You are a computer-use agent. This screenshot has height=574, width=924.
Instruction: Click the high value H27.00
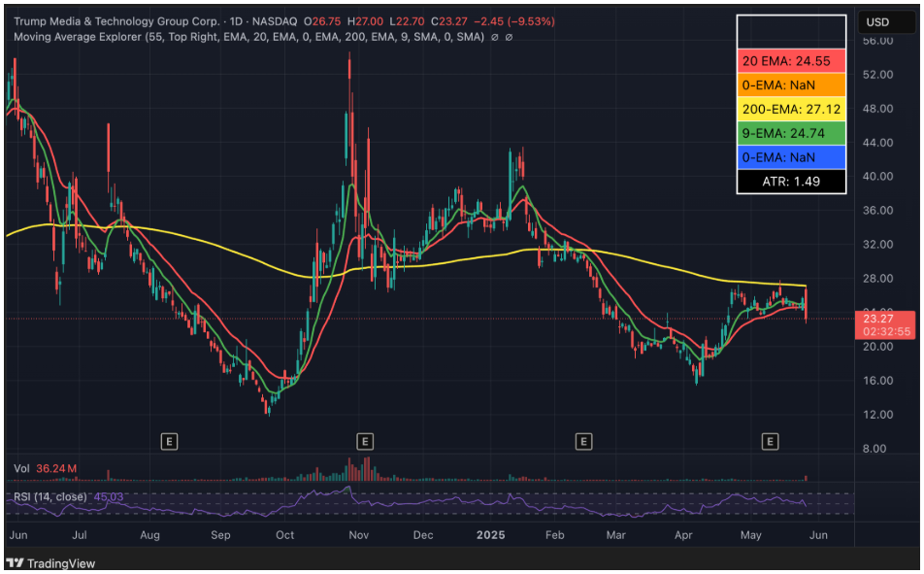(365, 21)
